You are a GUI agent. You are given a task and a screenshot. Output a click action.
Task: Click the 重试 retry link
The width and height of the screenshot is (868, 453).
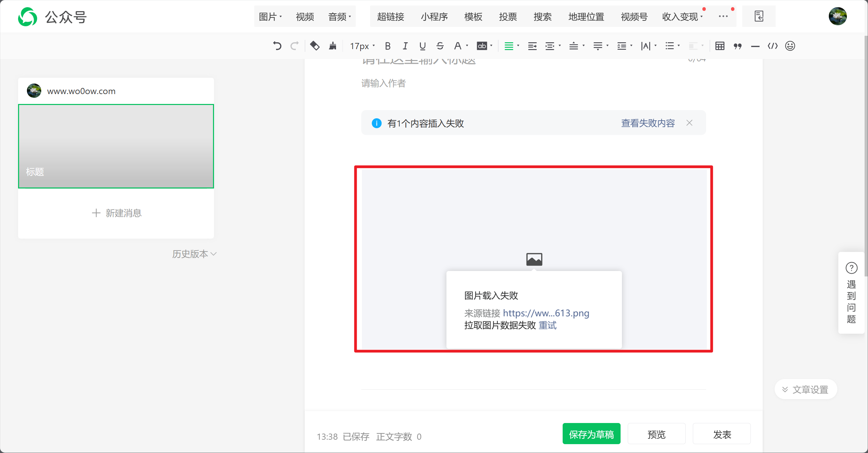[548, 326]
